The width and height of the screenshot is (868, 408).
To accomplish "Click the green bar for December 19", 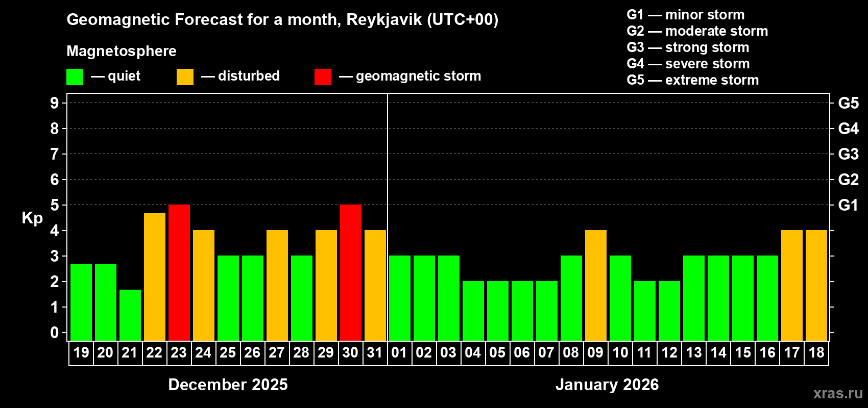I will [x=81, y=302].
